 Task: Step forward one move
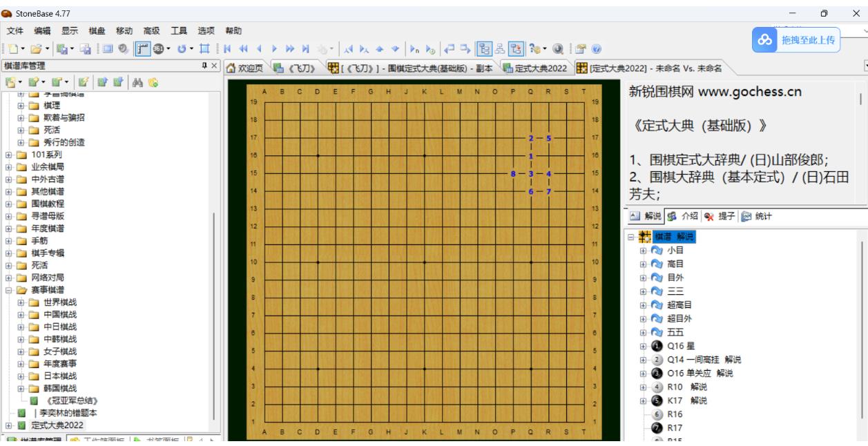(x=275, y=49)
